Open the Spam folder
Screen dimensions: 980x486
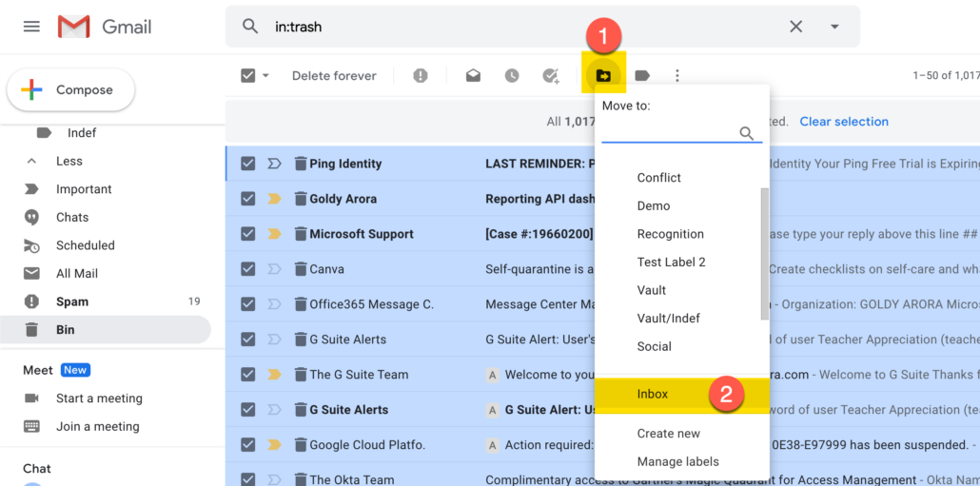point(72,301)
